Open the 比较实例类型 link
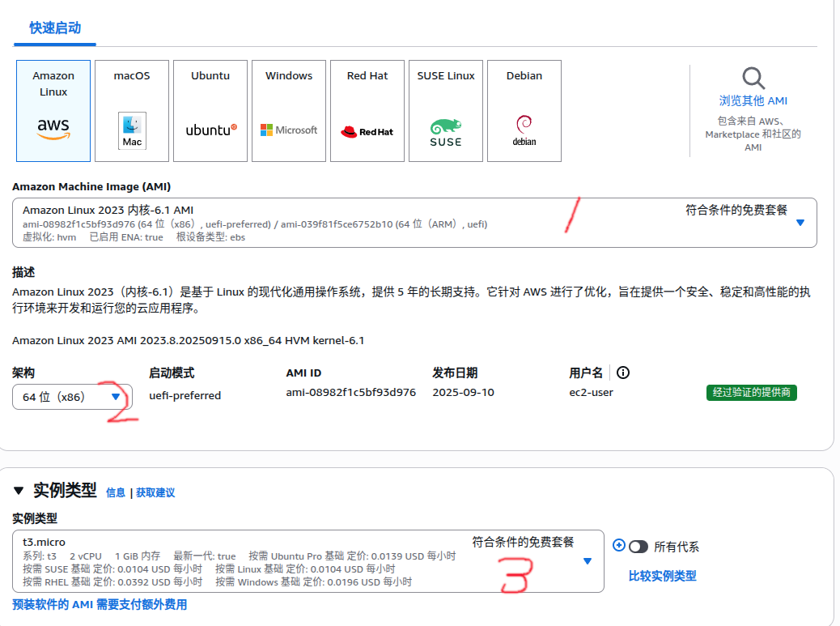Image resolution: width=840 pixels, height=626 pixels. point(662,576)
